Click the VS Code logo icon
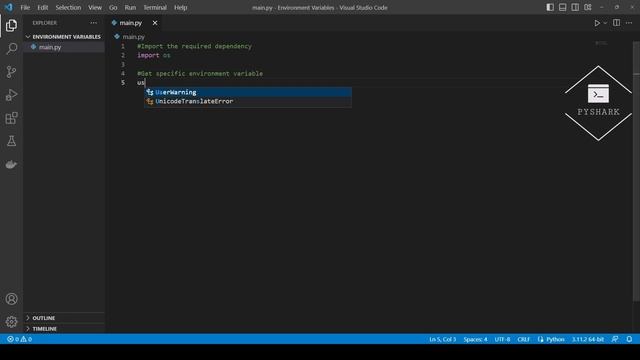This screenshot has width=640, height=360. pos(9,7)
